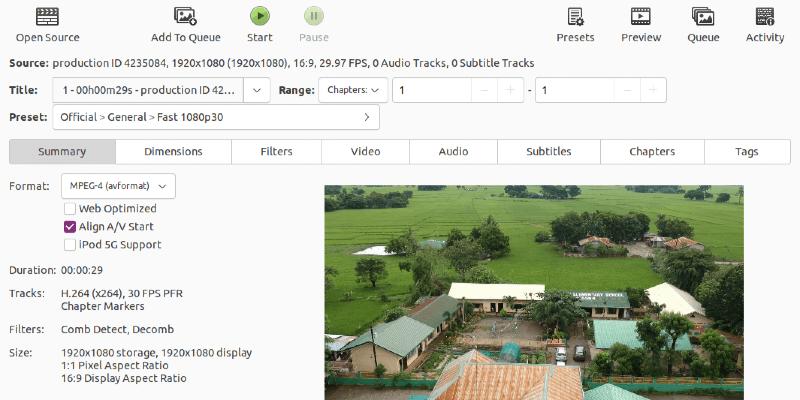Open the Presets panel icon
This screenshot has width=800, height=400.
pyautogui.click(x=575, y=16)
